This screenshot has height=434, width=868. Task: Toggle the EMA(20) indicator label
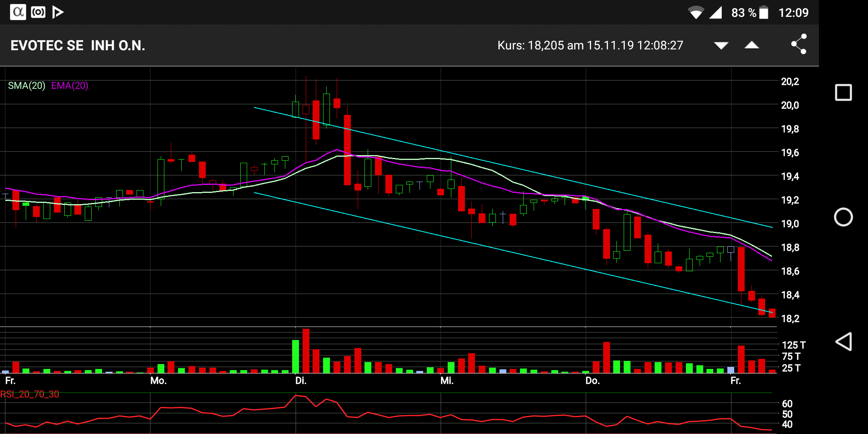point(70,86)
